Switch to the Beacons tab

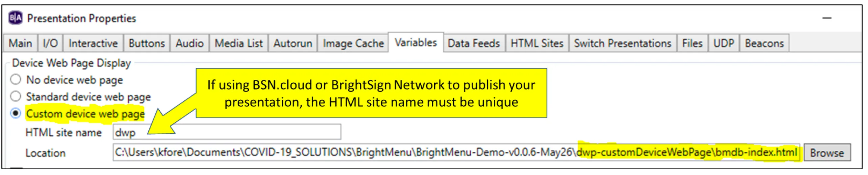764,43
